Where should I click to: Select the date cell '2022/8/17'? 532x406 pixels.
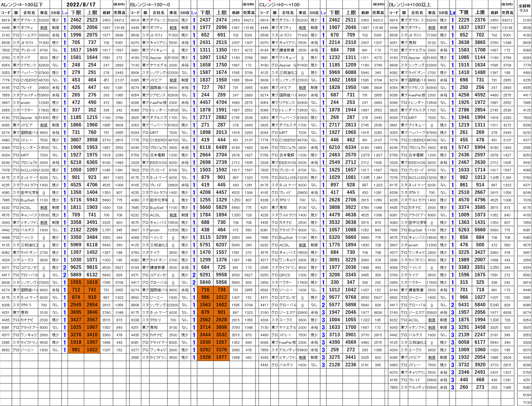coord(81,5)
